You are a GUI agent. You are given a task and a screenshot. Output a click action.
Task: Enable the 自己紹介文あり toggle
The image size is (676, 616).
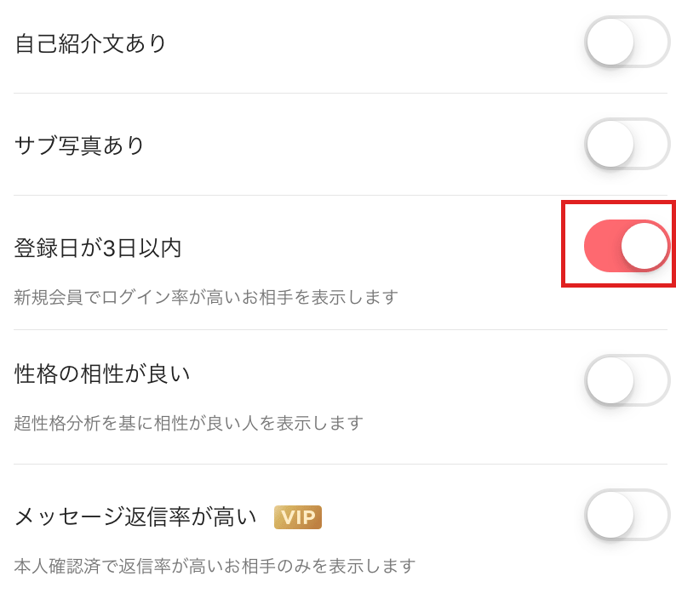(x=627, y=43)
